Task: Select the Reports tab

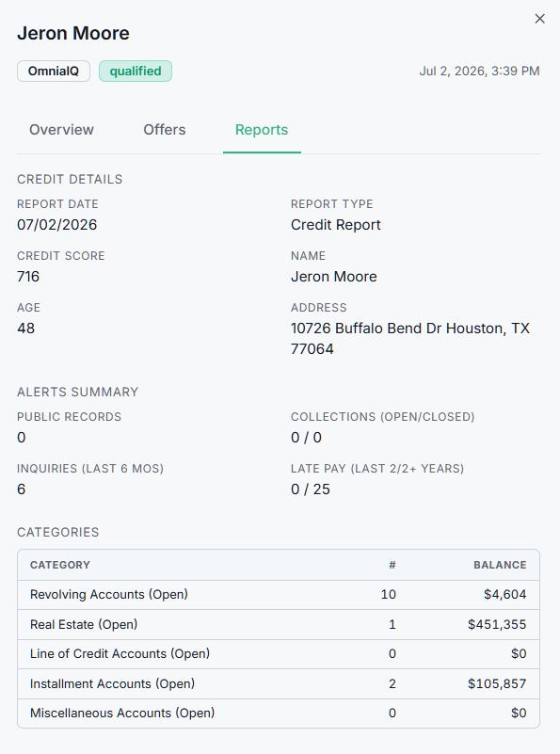Action: [262, 130]
